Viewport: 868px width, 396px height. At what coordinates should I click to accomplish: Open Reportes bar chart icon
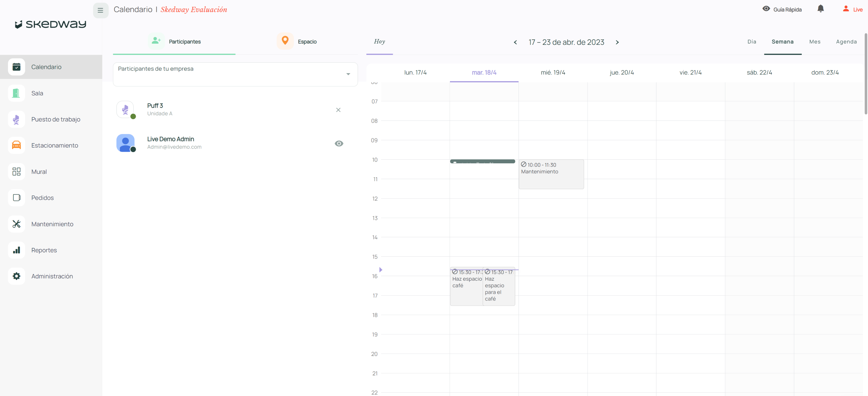[16, 250]
